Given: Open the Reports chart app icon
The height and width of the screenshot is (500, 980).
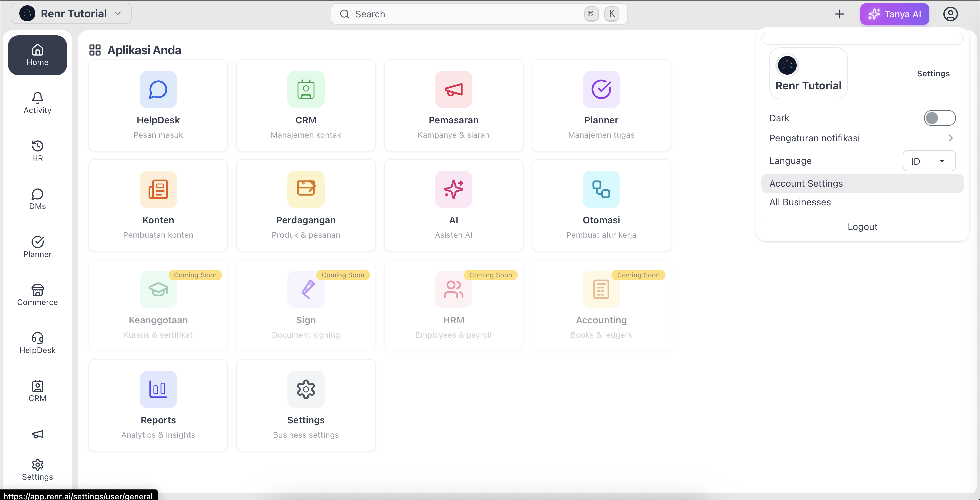Looking at the screenshot, I should [158, 389].
